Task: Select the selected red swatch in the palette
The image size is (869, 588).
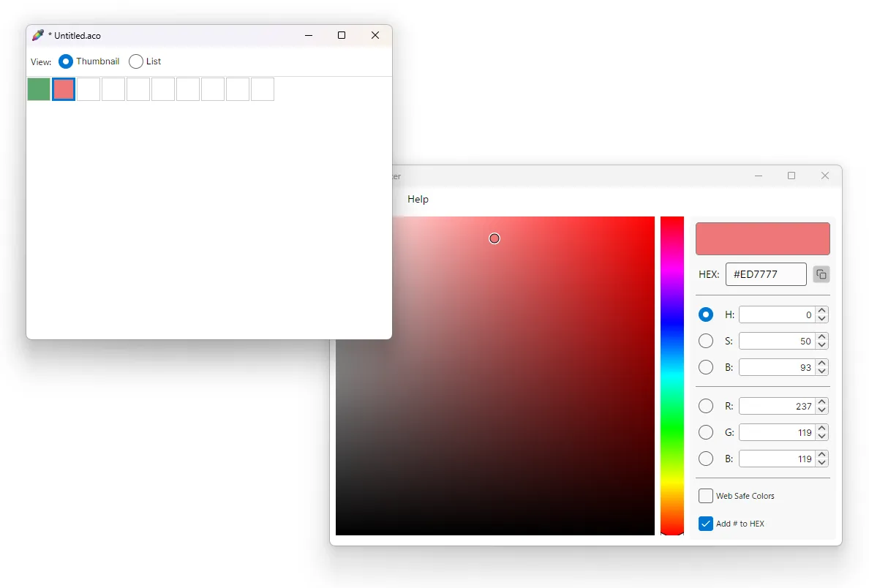Action: pos(63,88)
